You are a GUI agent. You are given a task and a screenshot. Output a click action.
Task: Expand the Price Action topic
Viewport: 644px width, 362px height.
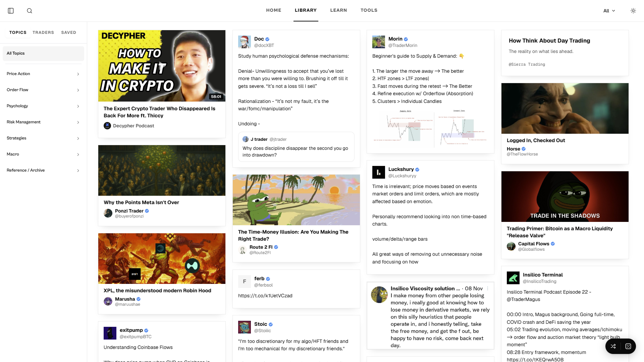[43, 74]
